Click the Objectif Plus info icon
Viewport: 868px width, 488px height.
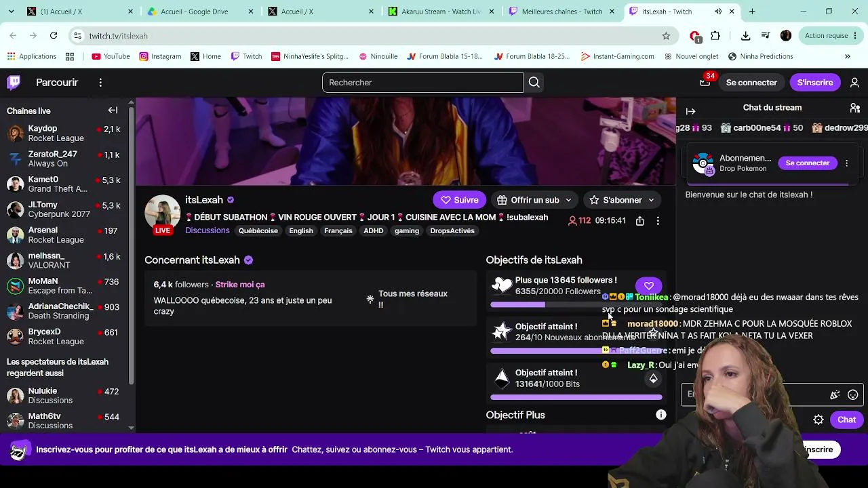point(661,415)
